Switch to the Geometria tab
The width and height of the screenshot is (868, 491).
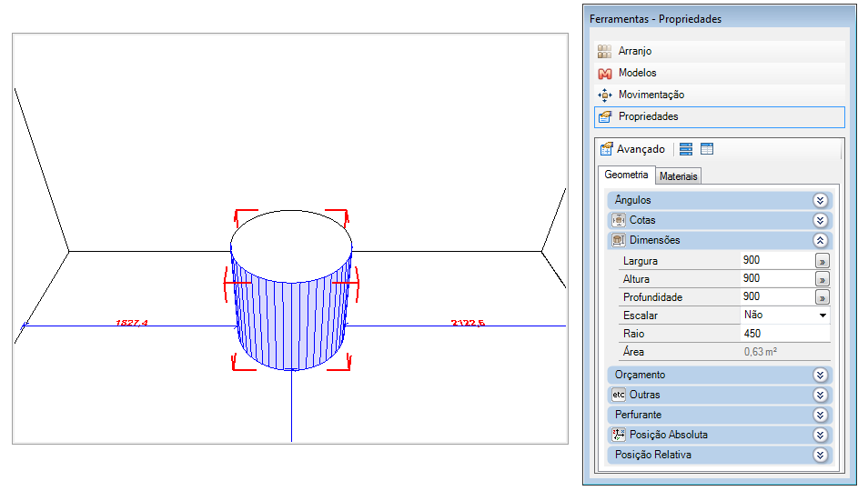tap(626, 175)
